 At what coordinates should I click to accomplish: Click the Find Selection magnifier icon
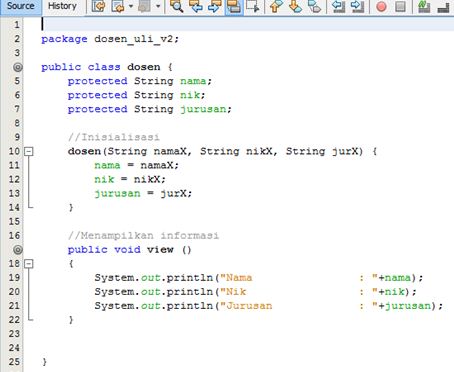pyautogui.click(x=176, y=6)
